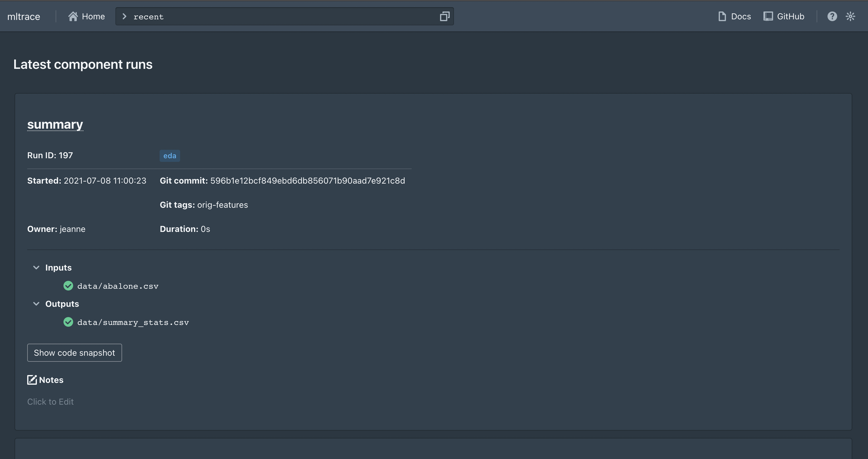
Task: Click the 'eda' tag badge
Action: click(x=170, y=156)
